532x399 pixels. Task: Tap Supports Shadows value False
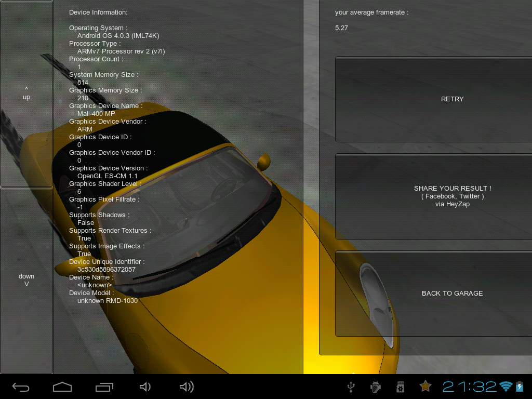point(86,223)
